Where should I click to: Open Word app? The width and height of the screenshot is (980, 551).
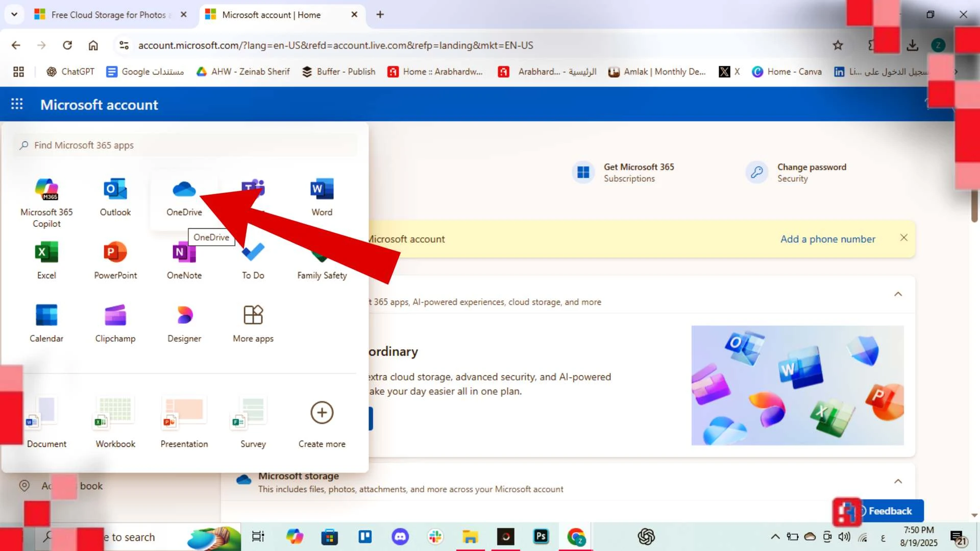tap(322, 197)
